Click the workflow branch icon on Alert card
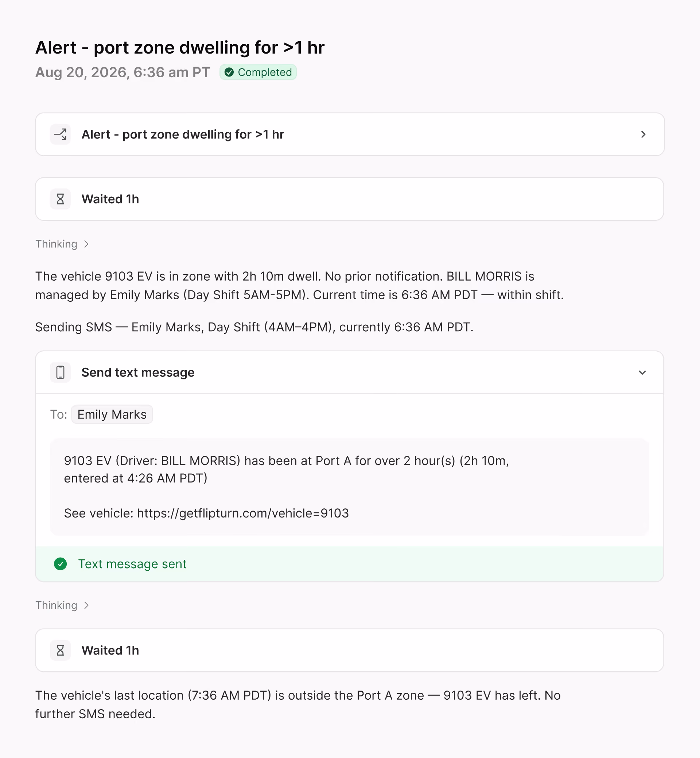Image resolution: width=700 pixels, height=758 pixels. pyautogui.click(x=60, y=134)
